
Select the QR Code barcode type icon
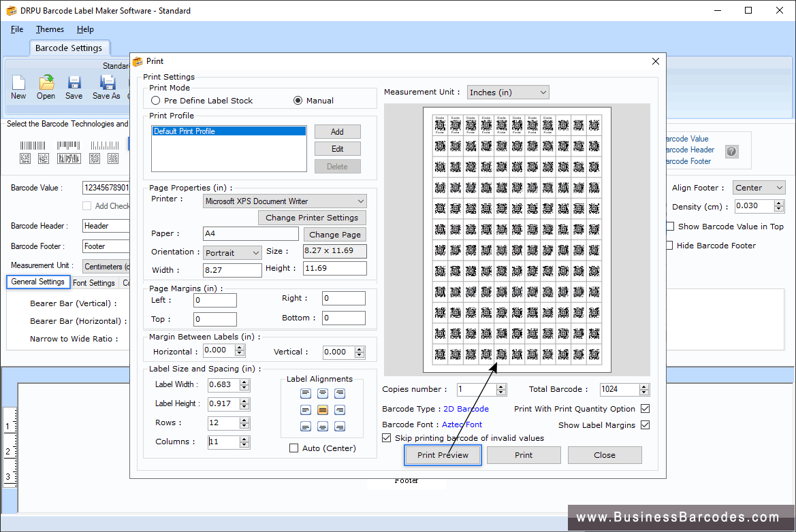[112, 159]
